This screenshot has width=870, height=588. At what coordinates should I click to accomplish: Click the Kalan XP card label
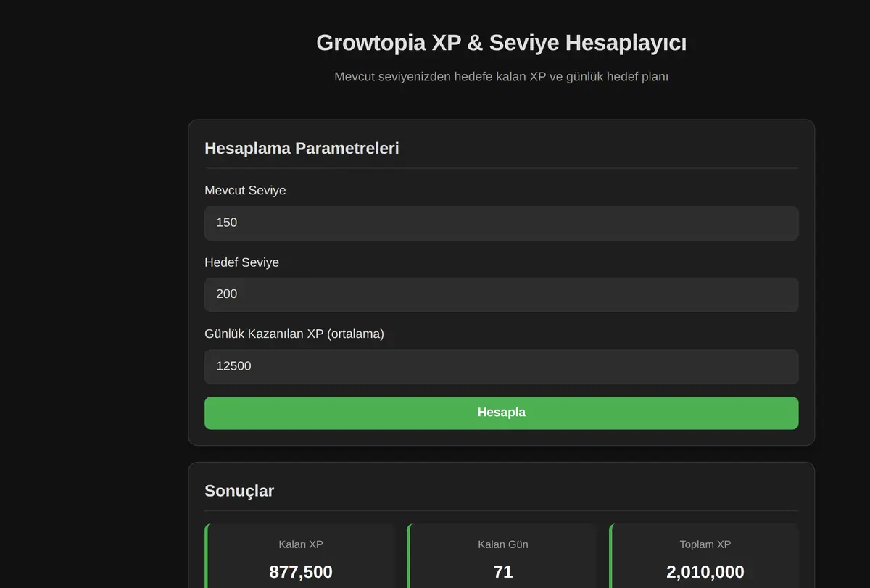pyautogui.click(x=301, y=544)
